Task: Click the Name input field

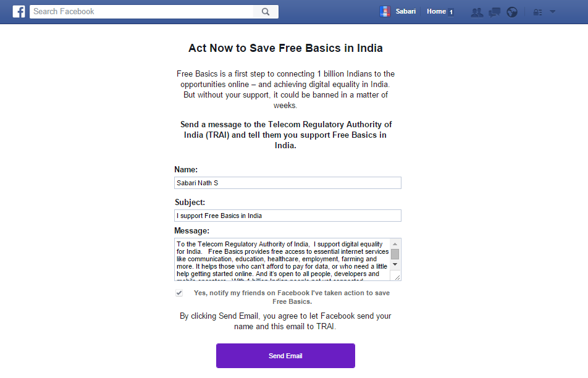Action: point(288,183)
